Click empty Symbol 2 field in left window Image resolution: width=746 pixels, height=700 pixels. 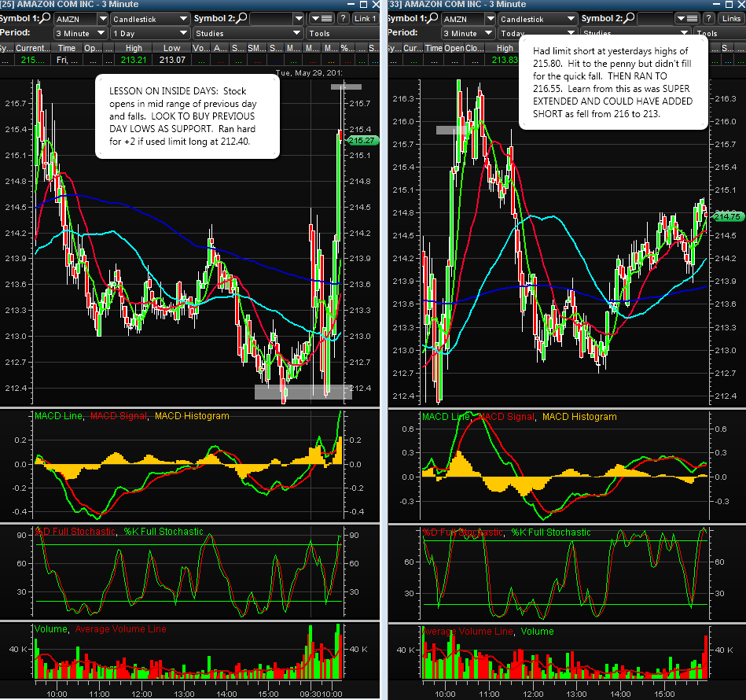[x=272, y=19]
